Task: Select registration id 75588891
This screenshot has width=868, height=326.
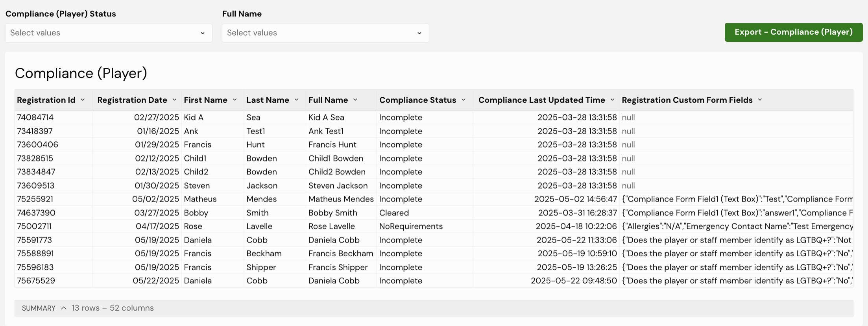Action: tap(35, 254)
